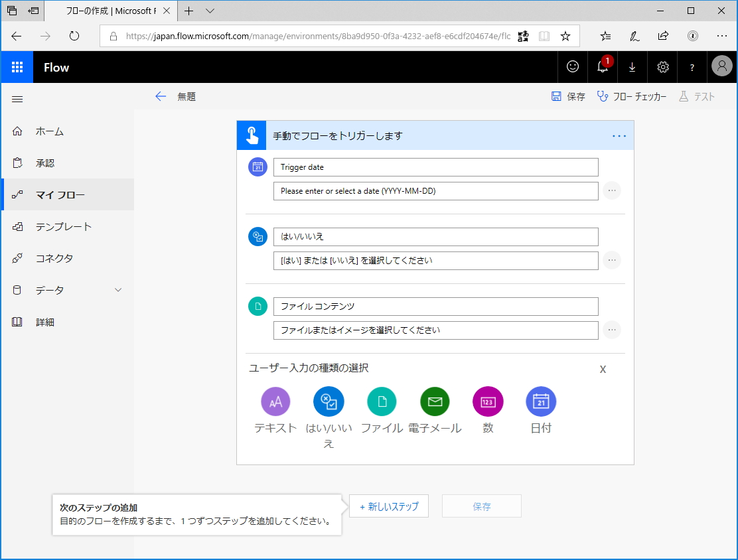Add a step with 新しいステップ
738x560 pixels.
point(389,506)
